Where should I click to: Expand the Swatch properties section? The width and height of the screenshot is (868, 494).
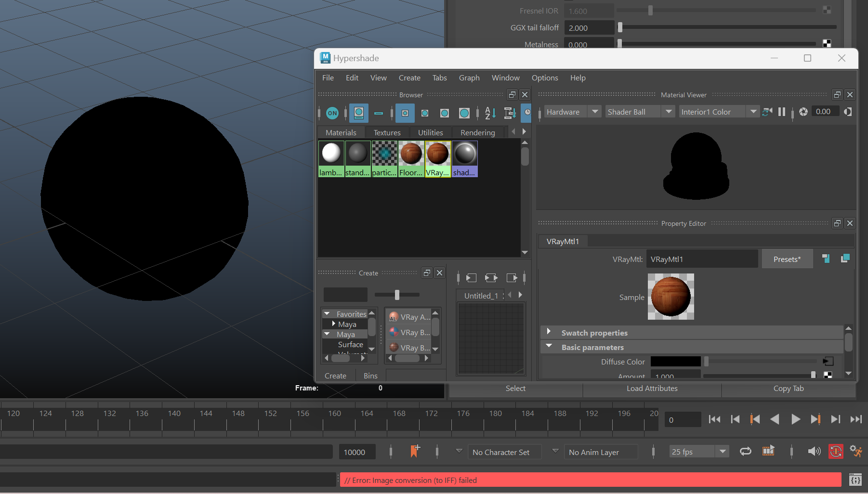[548, 332]
